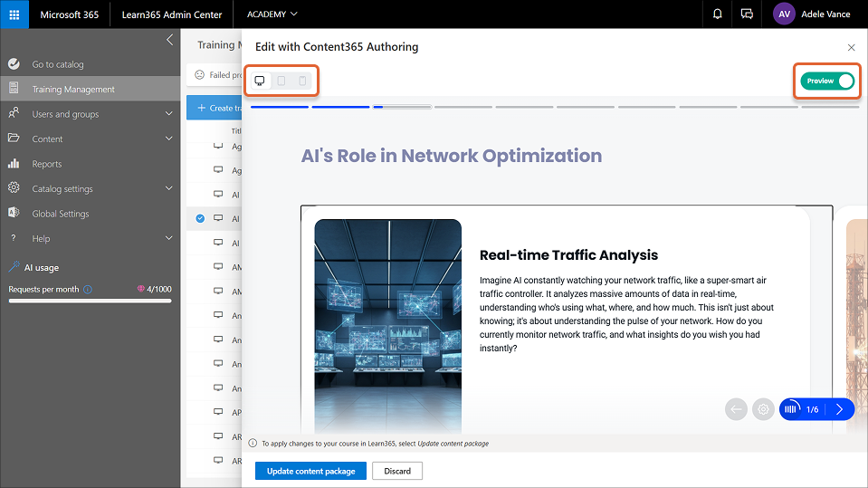Go to next slide arrow
The image size is (868, 488).
click(839, 409)
